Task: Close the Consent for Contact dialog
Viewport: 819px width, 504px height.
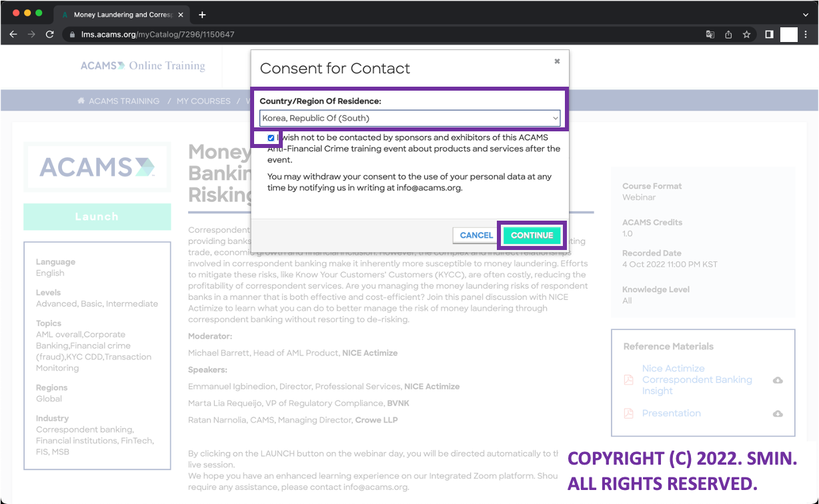Action: pos(557,61)
